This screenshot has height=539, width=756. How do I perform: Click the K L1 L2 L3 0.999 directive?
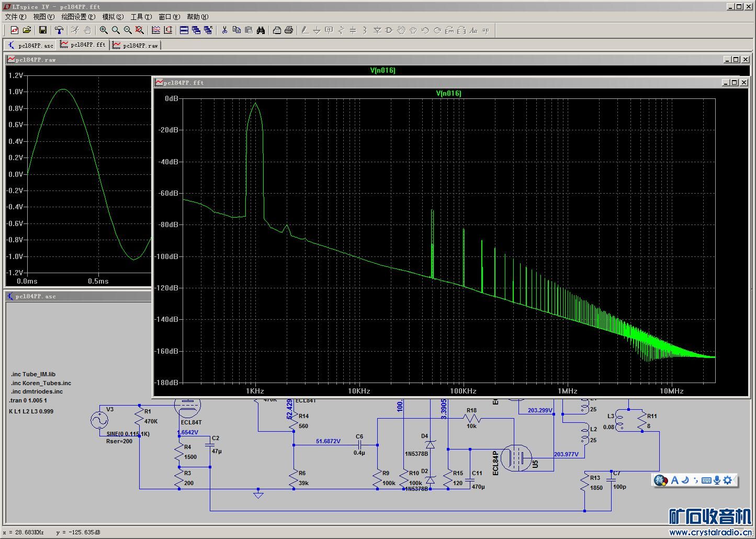point(31,411)
